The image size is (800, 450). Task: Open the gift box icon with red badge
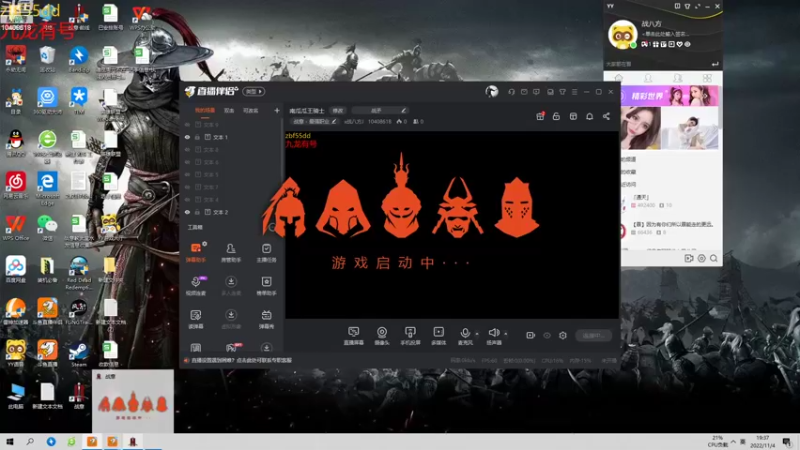click(540, 116)
